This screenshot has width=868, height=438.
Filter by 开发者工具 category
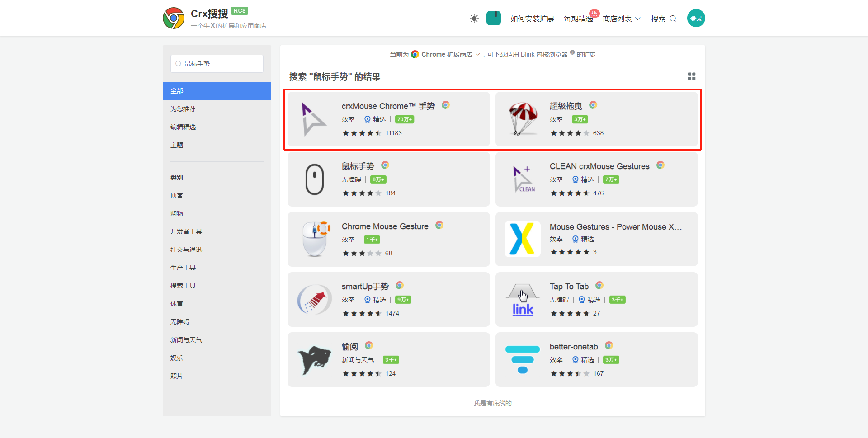186,231
